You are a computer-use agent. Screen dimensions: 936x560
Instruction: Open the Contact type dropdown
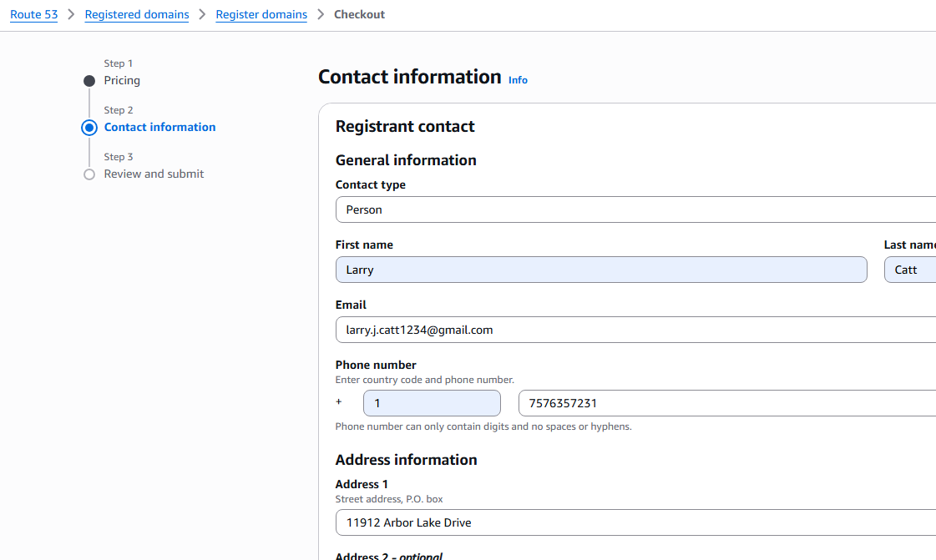point(635,209)
